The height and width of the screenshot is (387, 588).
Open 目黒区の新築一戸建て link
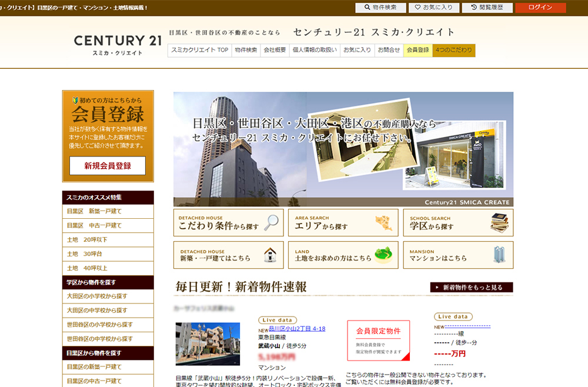108,367
